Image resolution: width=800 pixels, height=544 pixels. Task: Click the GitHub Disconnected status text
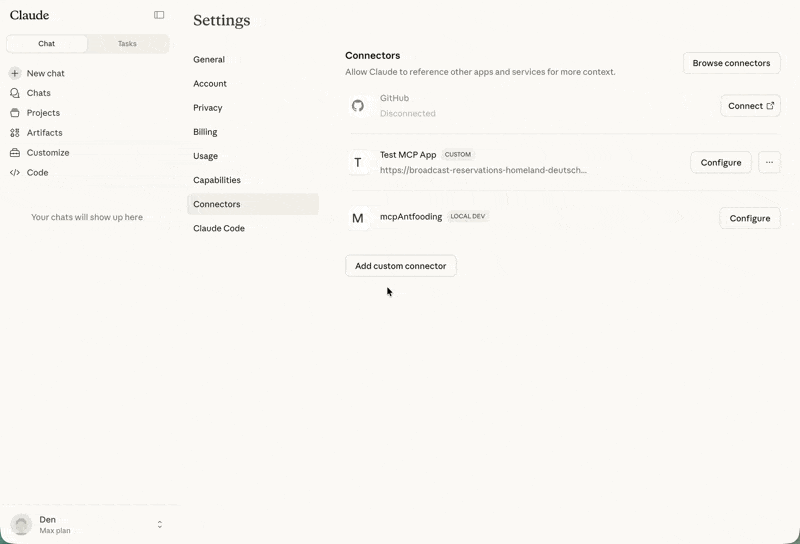tap(408, 113)
